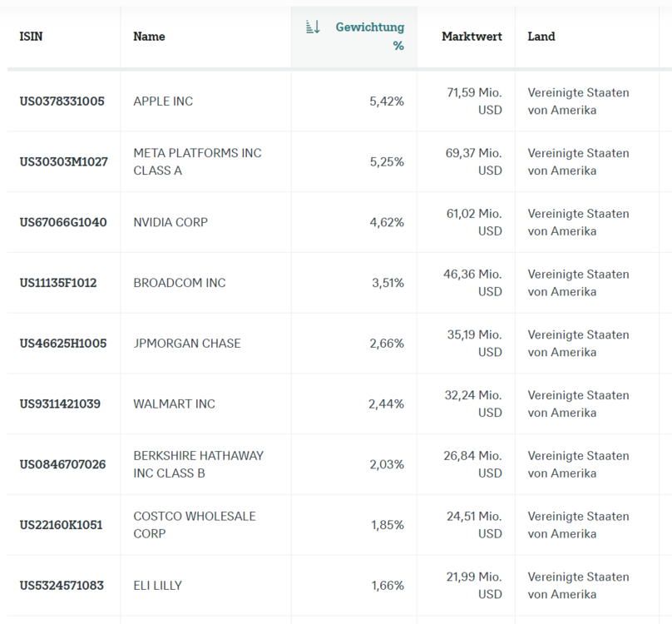Click the Land column header

(x=541, y=37)
